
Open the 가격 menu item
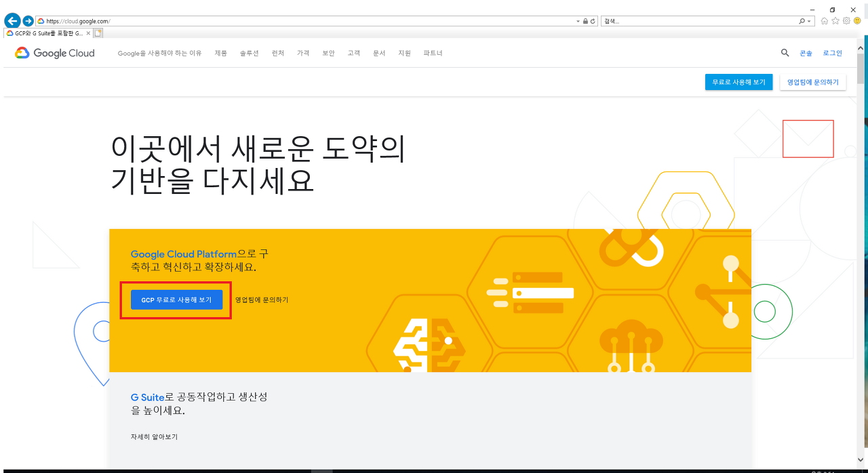tap(303, 53)
